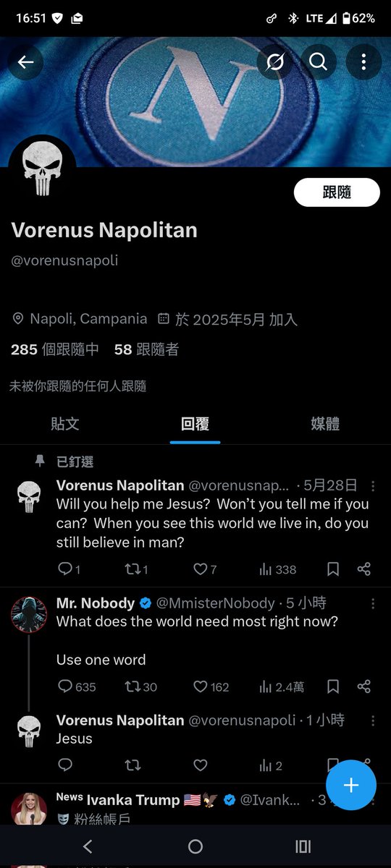This screenshot has height=868, width=391.
Task: Open more options on the pinned tweet
Action: point(373,486)
